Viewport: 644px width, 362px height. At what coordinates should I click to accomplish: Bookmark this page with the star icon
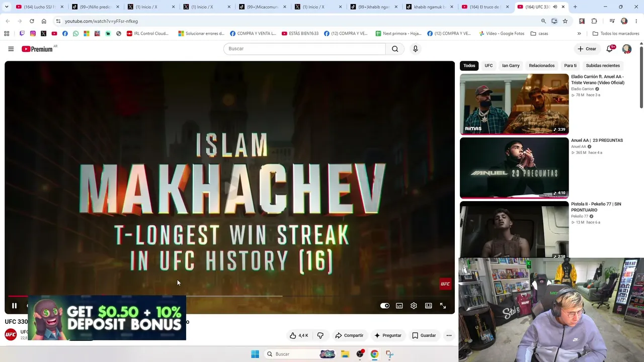565,21
